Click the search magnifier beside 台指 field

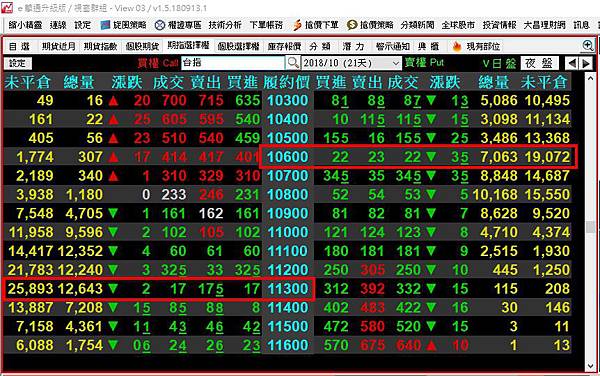[293, 62]
